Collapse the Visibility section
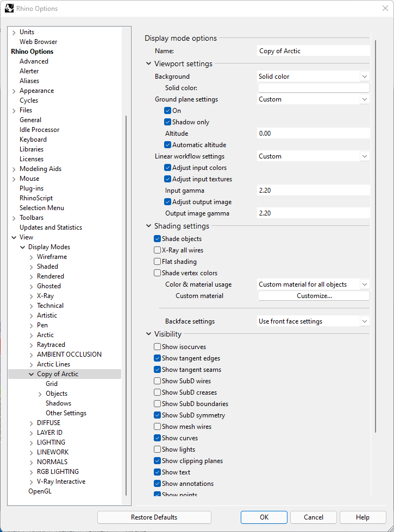Image resolution: width=394 pixels, height=532 pixels. tap(148, 334)
